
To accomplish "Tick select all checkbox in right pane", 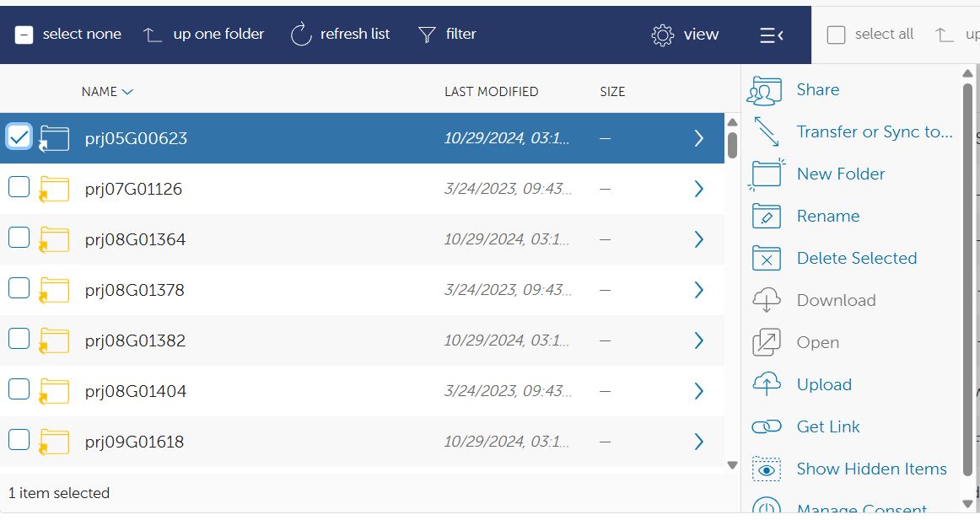I will coord(836,35).
